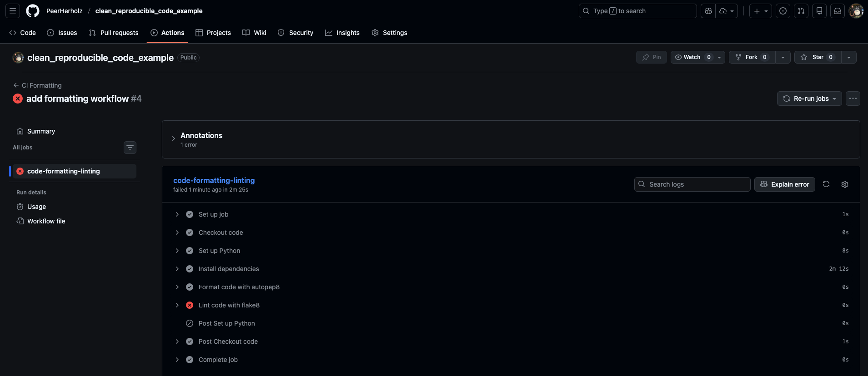
Task: Open the create new plus menu
Action: 761,11
